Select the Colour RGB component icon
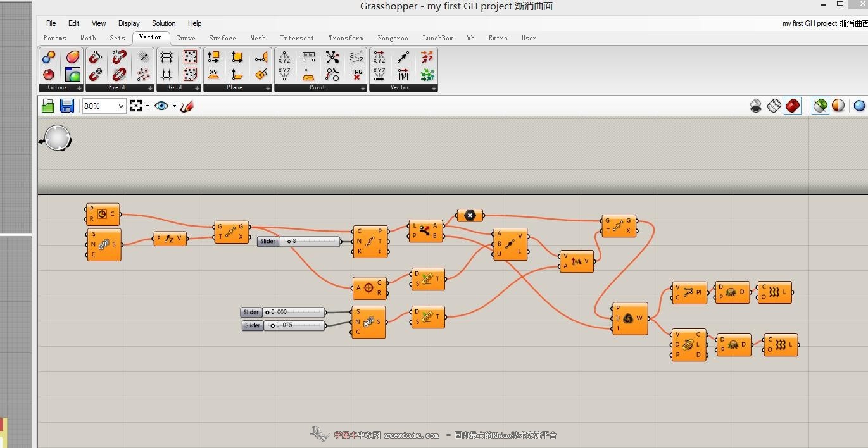The image size is (868, 448). 49,58
